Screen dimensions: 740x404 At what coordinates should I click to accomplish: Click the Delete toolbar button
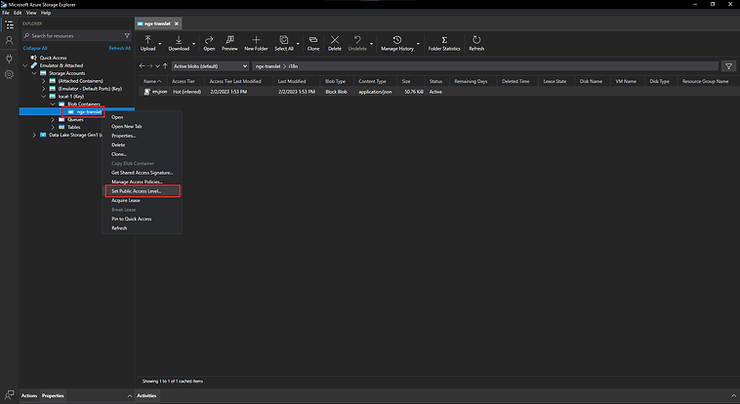pos(335,43)
